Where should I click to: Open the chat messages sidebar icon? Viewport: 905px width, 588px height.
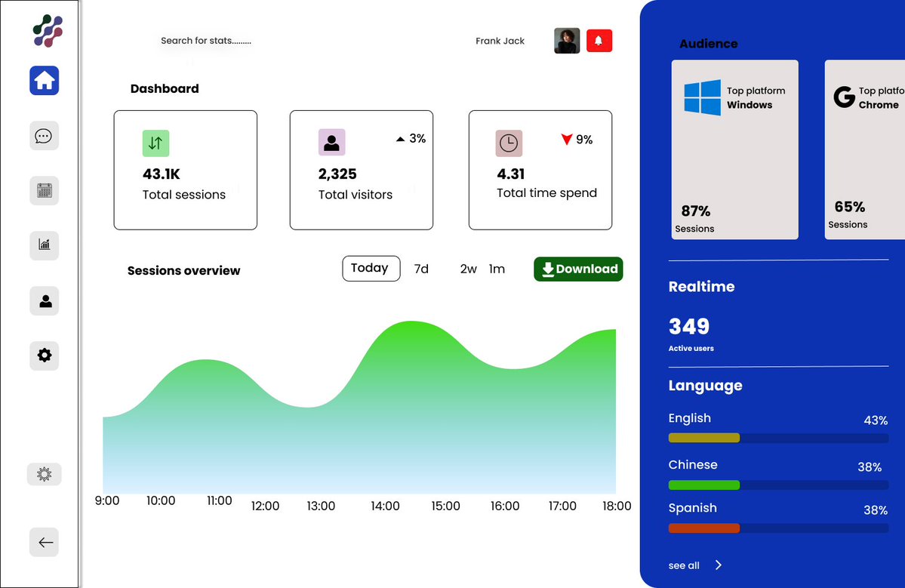click(x=44, y=136)
